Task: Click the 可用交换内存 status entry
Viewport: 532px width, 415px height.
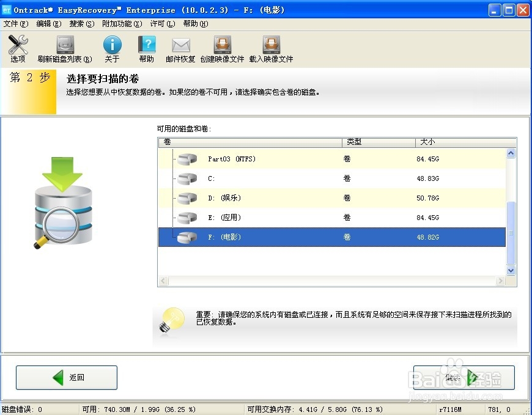Action: pos(315,409)
